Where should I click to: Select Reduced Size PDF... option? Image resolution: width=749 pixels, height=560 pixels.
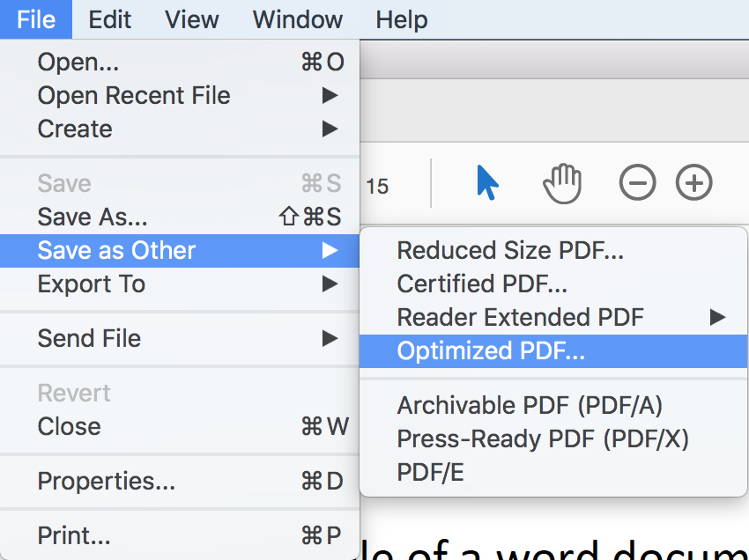(553, 251)
